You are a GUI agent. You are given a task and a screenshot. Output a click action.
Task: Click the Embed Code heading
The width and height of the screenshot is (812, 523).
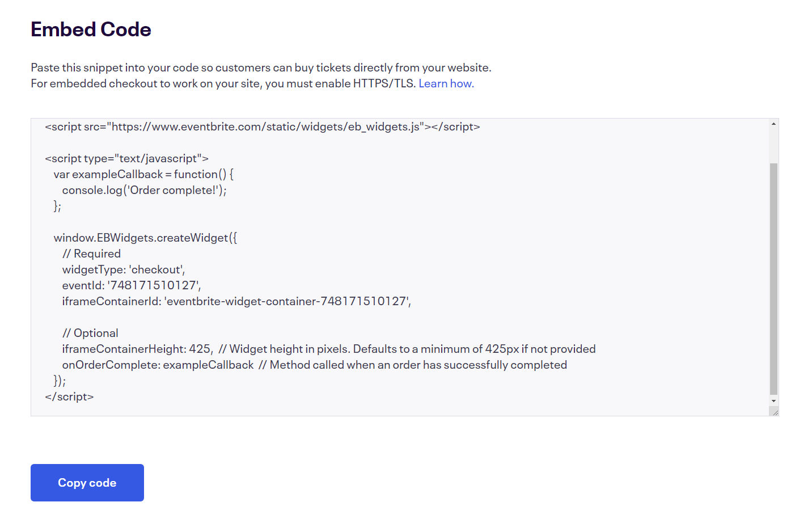point(91,28)
